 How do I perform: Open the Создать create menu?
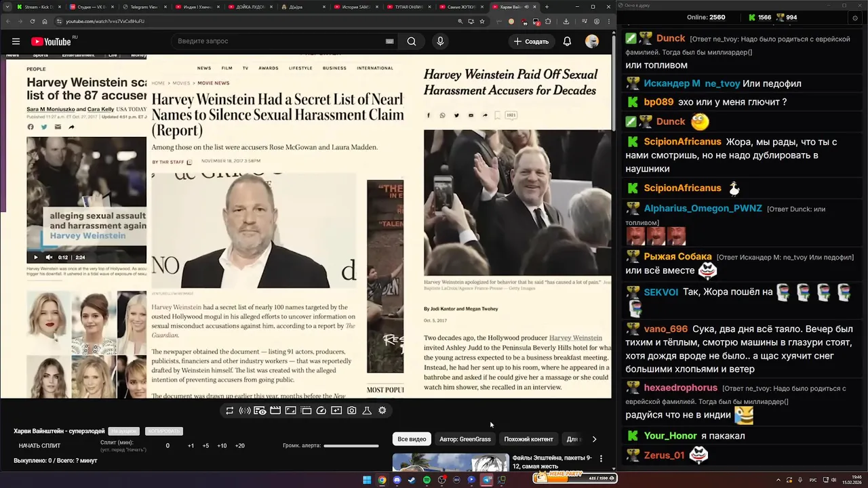(x=532, y=41)
